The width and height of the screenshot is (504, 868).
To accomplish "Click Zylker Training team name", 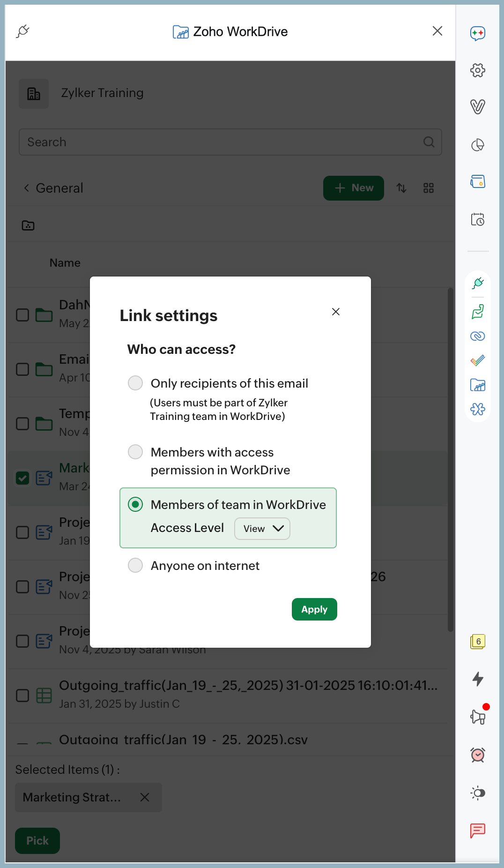I will tap(102, 93).
